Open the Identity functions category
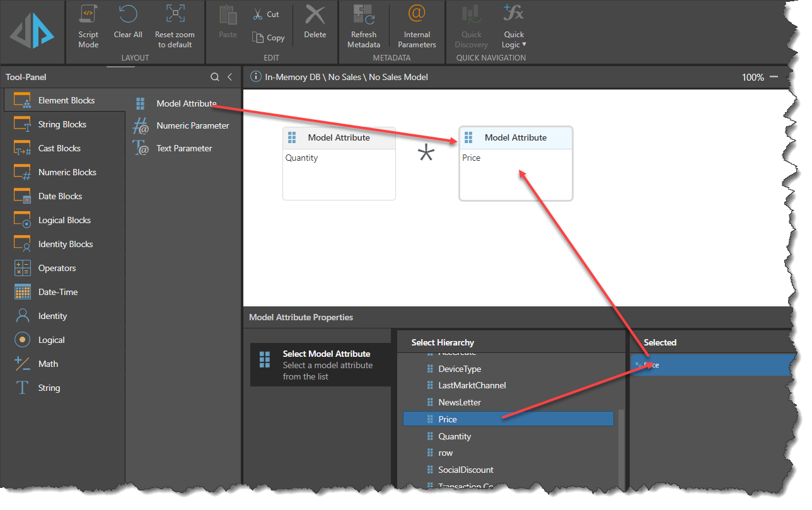This screenshot has width=812, height=510. (x=63, y=316)
